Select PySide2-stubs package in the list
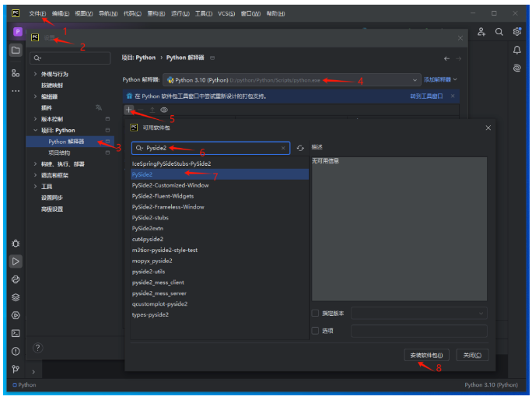Viewport: 532px width, 400px height. [x=219, y=218]
